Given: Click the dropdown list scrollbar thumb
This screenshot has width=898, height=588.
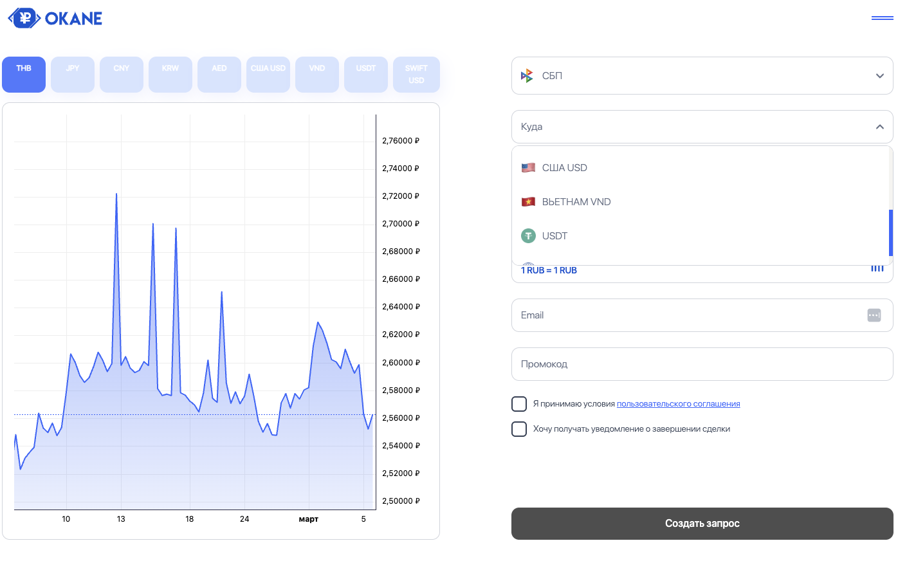Looking at the screenshot, I should click(890, 232).
